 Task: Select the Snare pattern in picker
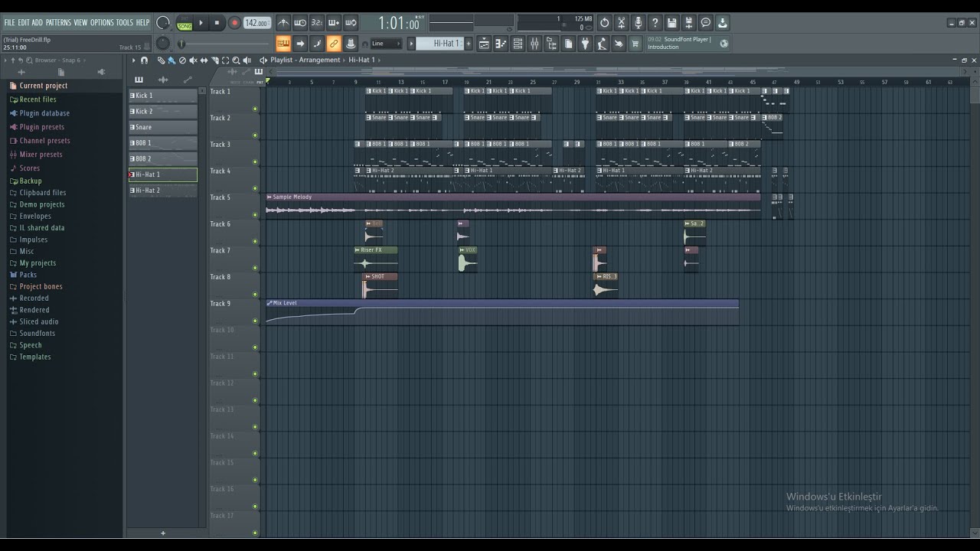point(163,127)
